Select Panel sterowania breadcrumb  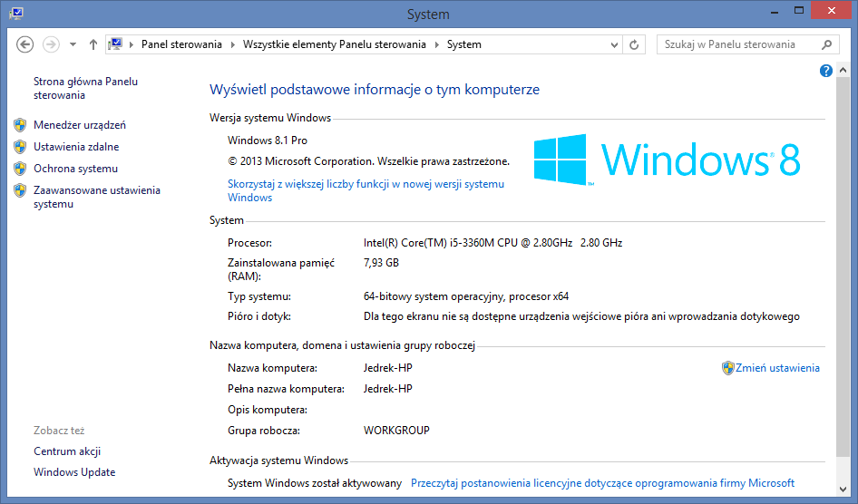click(x=181, y=44)
